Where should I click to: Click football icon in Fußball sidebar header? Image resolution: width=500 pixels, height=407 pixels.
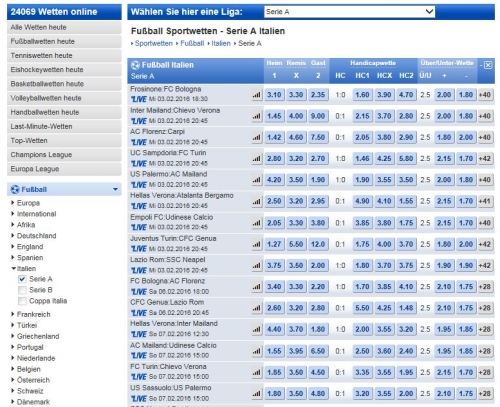point(15,189)
